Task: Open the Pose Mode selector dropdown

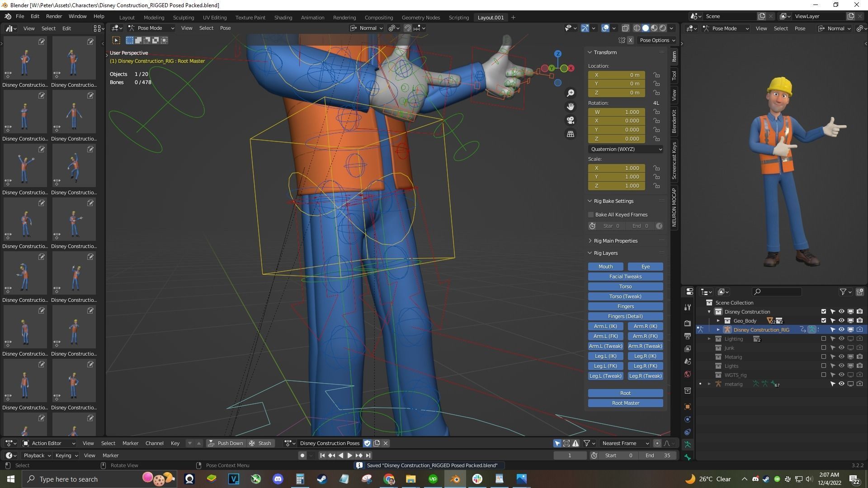Action: click(151, 28)
